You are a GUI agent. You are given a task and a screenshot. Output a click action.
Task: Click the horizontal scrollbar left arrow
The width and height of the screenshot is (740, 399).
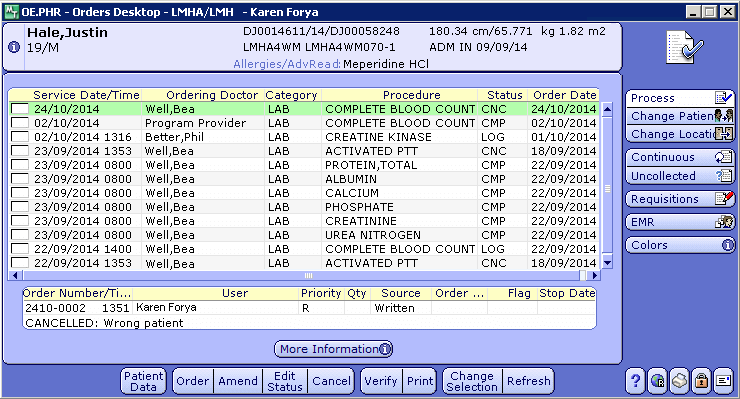tap(15, 275)
